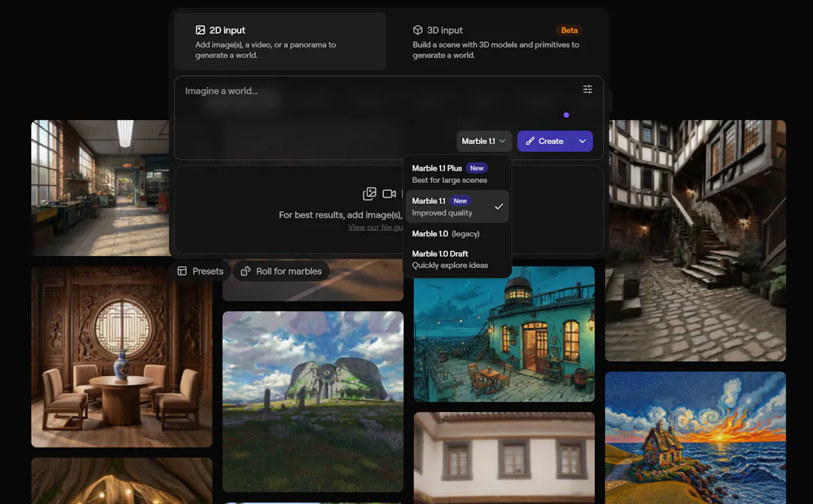Switch to the 3D input tab

pyautogui.click(x=497, y=41)
